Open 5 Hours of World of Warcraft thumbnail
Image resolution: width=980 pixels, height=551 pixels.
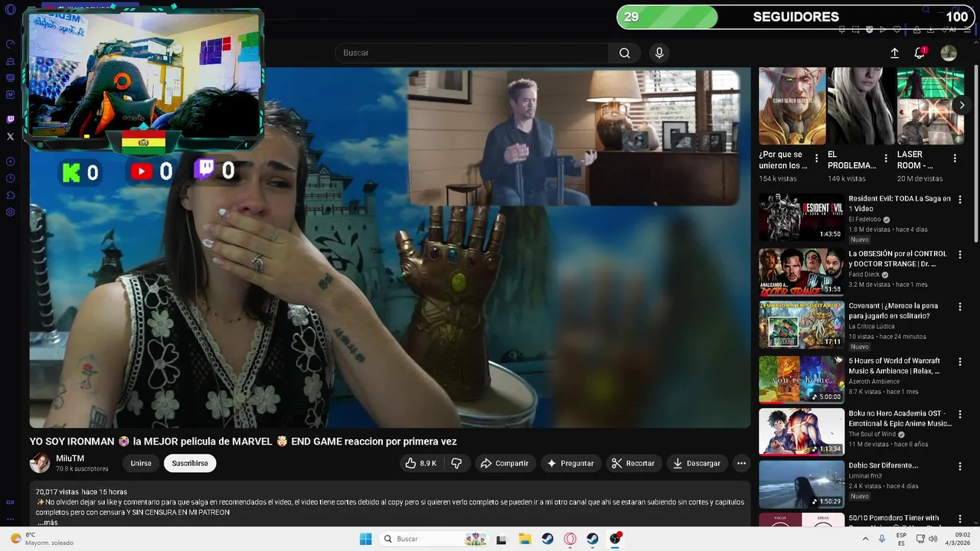click(x=802, y=379)
